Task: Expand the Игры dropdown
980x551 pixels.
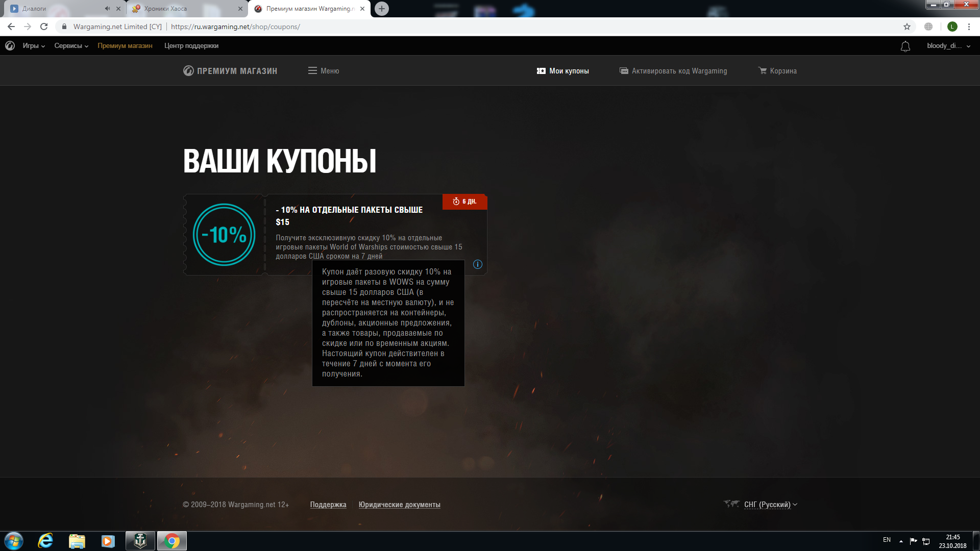Action: [x=34, y=46]
